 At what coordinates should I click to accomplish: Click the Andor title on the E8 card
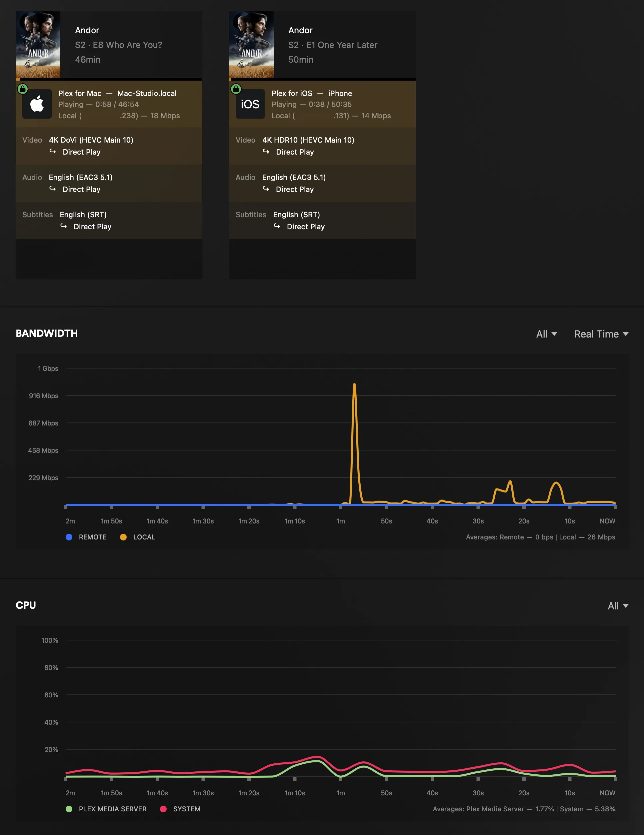pyautogui.click(x=87, y=30)
